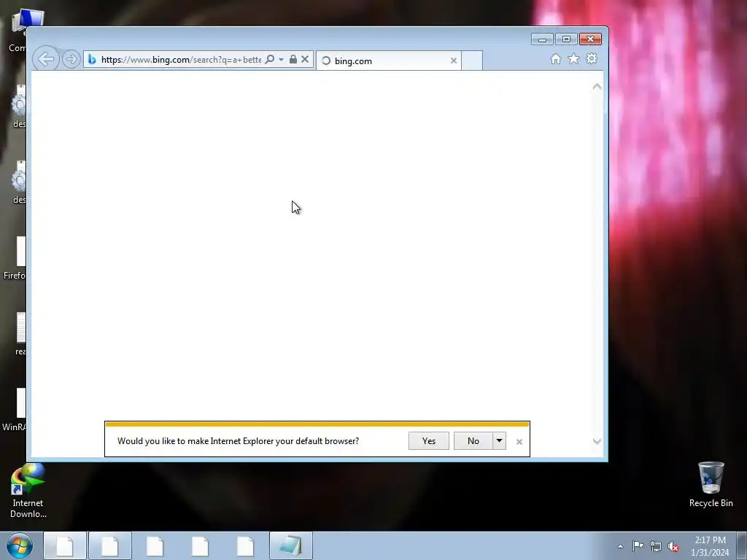
Task: Open Favorites with the star icon
Action: pos(573,58)
